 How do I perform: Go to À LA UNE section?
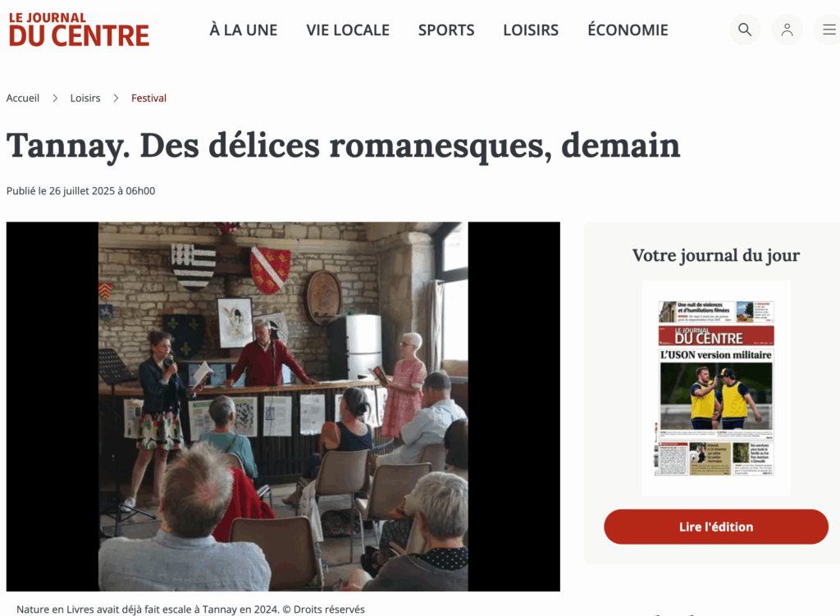[x=243, y=30]
